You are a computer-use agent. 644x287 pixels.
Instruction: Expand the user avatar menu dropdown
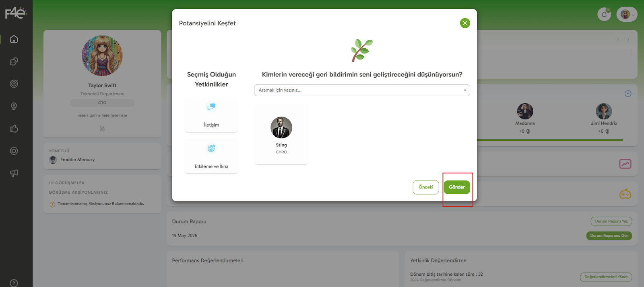pos(627,14)
